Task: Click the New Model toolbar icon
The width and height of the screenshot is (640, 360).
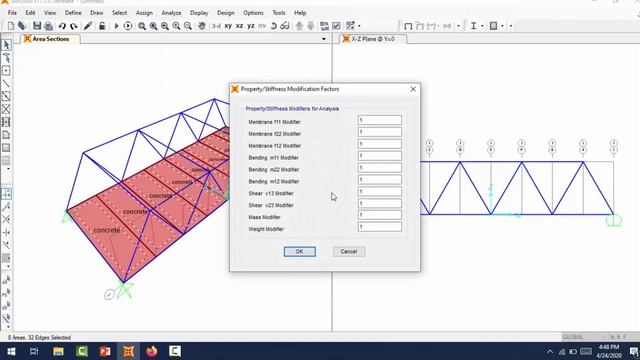Action: [11, 26]
